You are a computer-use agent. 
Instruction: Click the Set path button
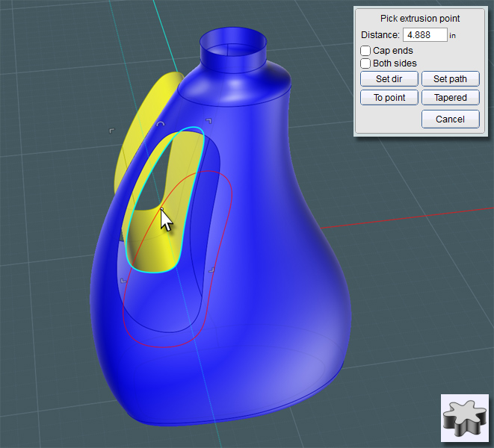click(x=450, y=78)
